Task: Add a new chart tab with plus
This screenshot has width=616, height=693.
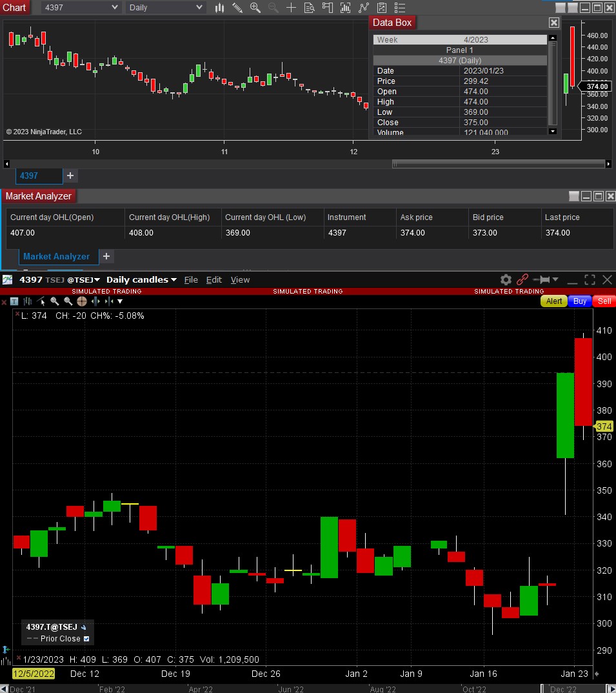Action: [70, 176]
